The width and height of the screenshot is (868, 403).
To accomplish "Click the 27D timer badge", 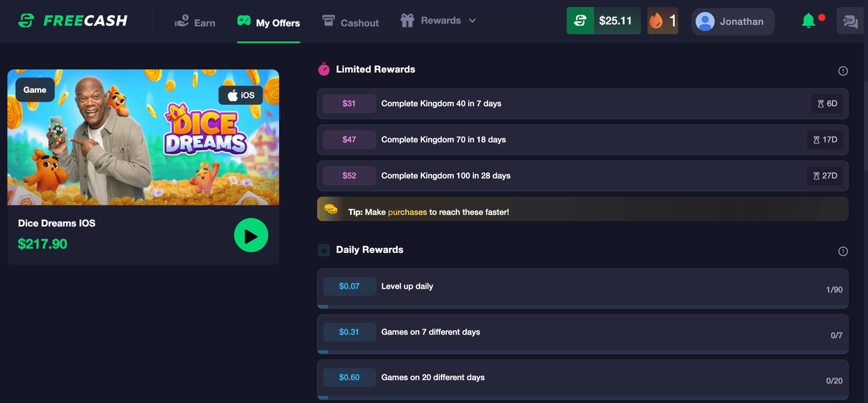I will (825, 176).
